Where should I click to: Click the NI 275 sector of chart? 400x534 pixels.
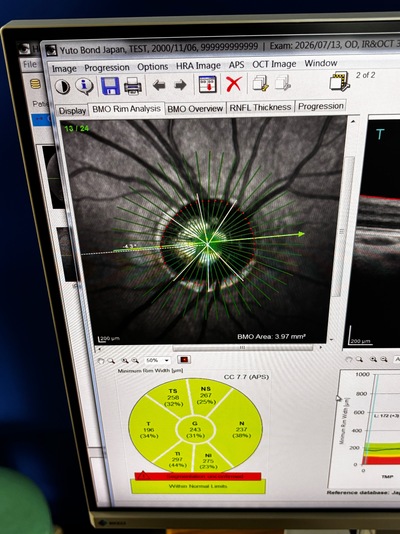[x=208, y=460]
